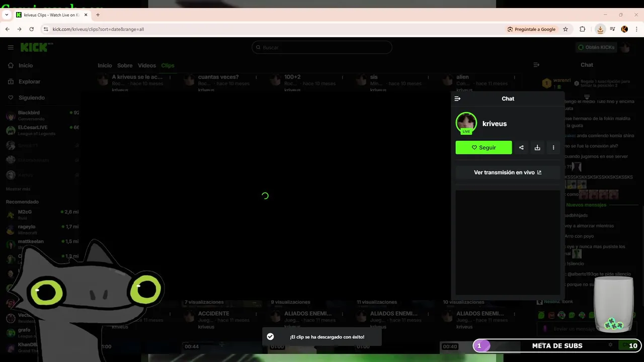This screenshot has width=644, height=362.
Task: Open Siguiendo in the sidebar
Action: click(x=31, y=98)
